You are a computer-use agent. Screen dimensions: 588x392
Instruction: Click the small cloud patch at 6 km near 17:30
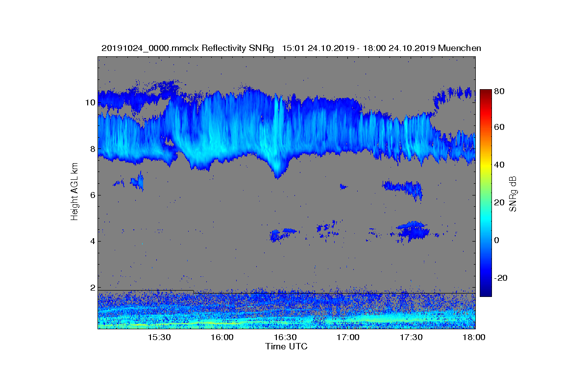[403, 190]
